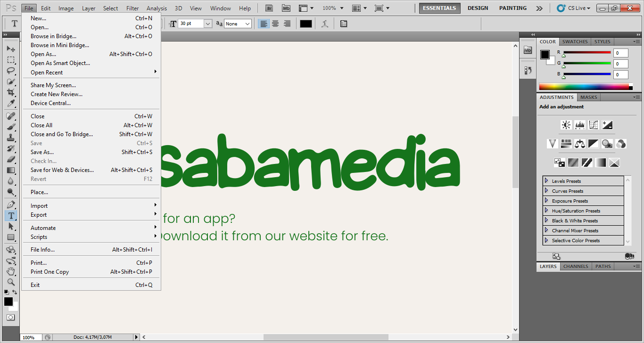Open the font size dropdown showing 30 pt

tap(207, 24)
